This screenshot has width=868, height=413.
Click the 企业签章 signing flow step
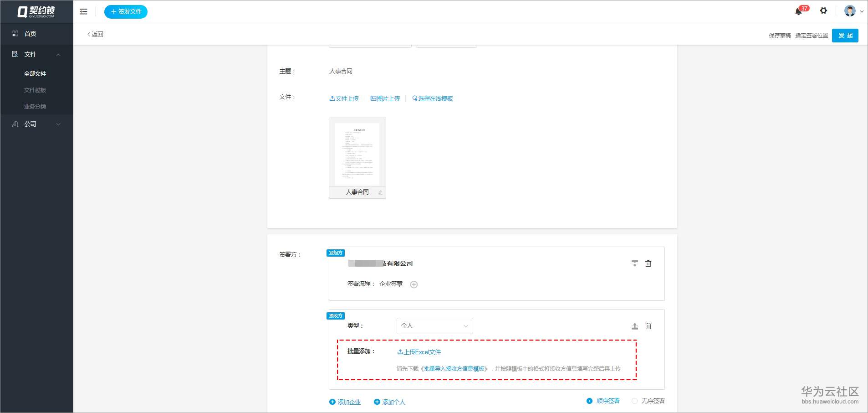(391, 284)
